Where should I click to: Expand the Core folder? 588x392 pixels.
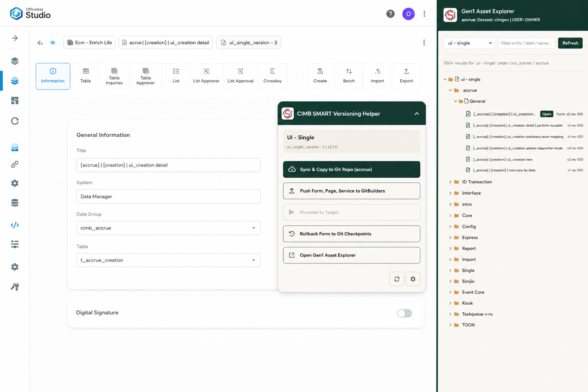(450, 216)
